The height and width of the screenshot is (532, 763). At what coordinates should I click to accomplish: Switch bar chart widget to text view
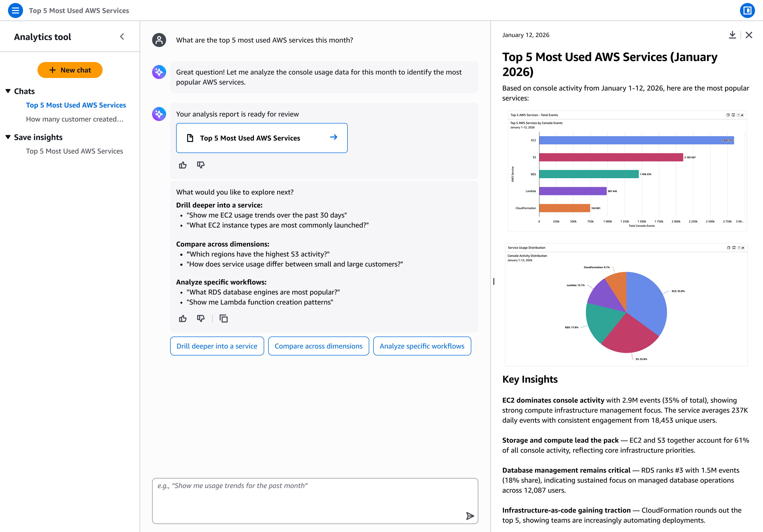pos(738,115)
